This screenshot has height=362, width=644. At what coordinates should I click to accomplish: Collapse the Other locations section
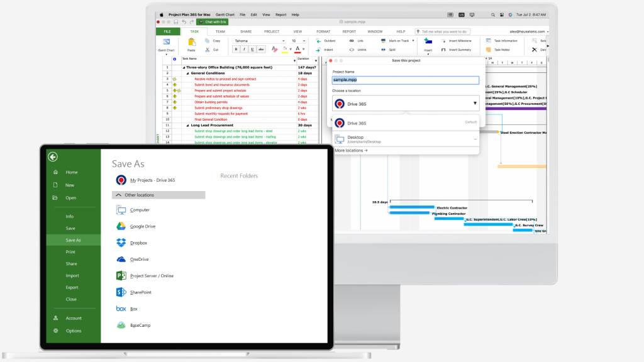click(119, 195)
